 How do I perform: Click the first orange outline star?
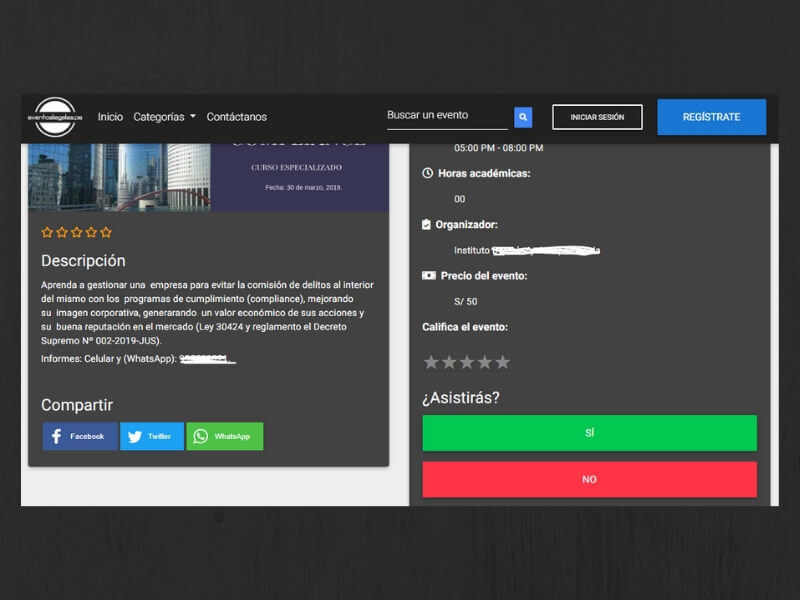(47, 232)
